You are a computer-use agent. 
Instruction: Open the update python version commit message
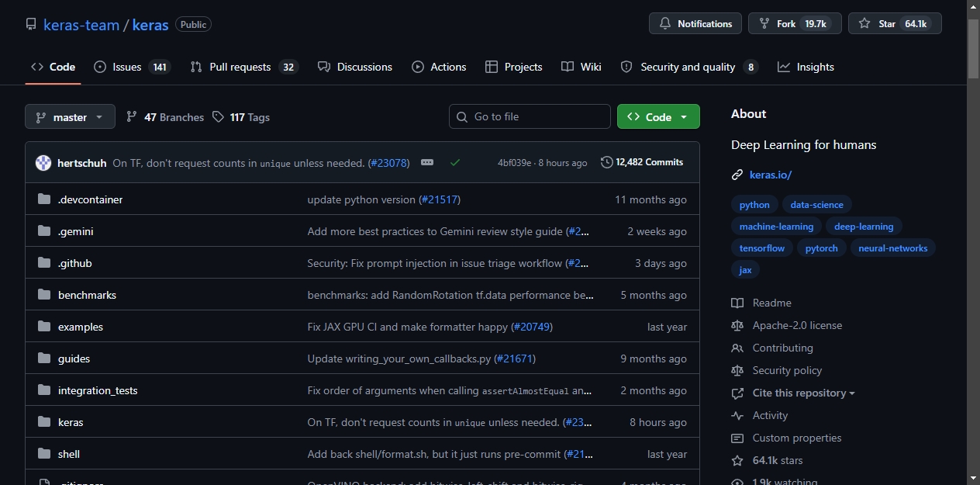coord(361,199)
